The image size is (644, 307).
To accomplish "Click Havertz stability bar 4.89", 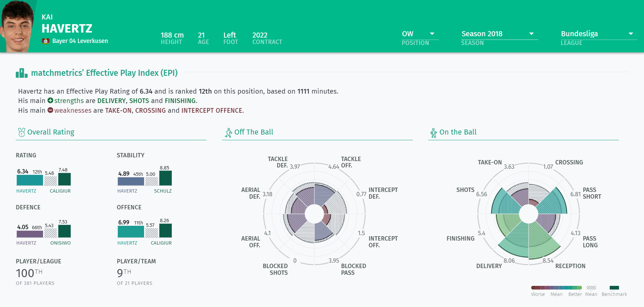I will (131, 181).
